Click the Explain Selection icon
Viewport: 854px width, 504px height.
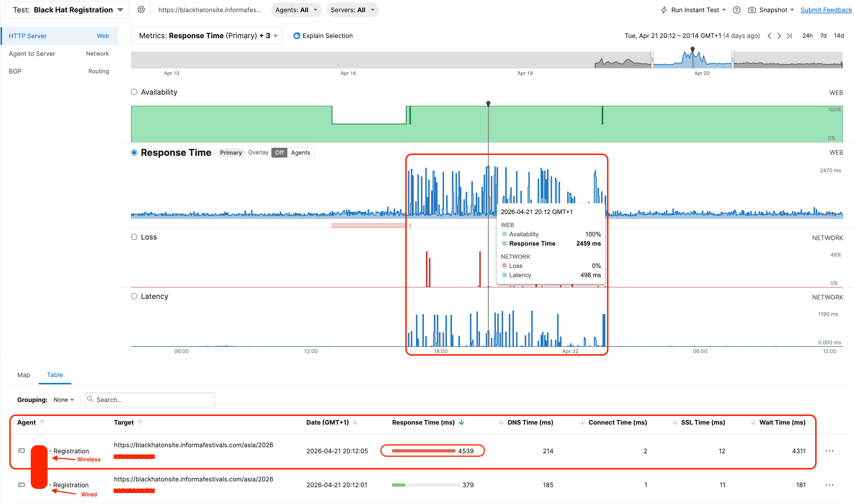click(296, 36)
